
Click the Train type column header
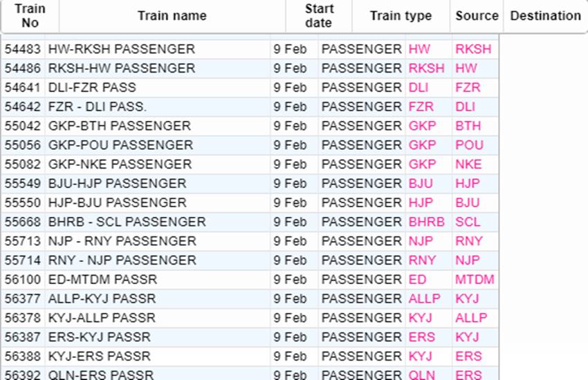[x=401, y=16]
